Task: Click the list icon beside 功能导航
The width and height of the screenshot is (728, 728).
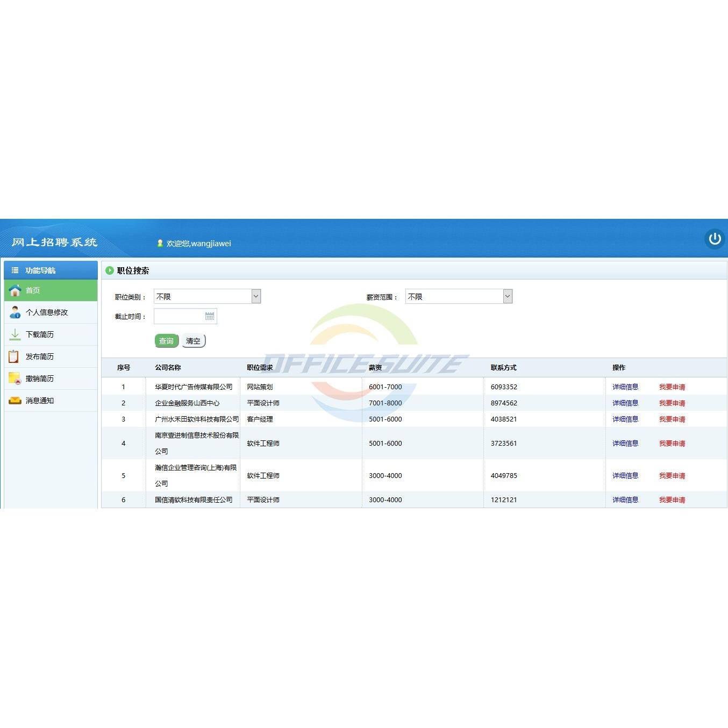Action: [15, 270]
